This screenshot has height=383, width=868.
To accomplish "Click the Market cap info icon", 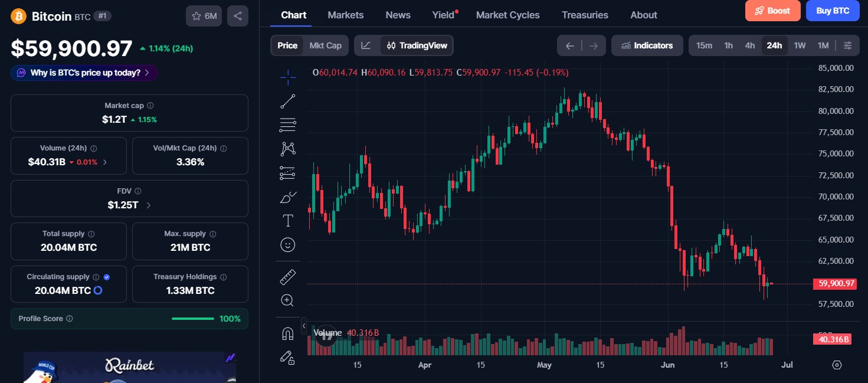I will (150, 106).
